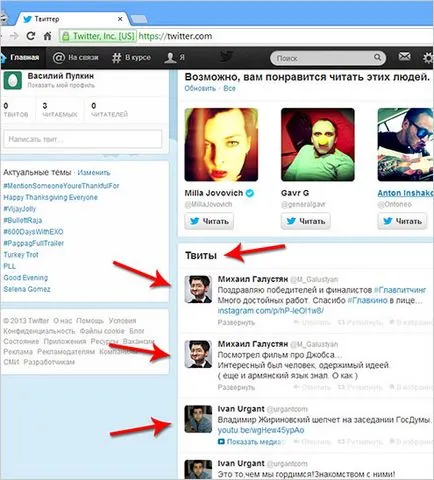Viewport: 434px width, 480px height.
Task: Follow Milla Jovovich with Читать button
Action: point(209,221)
